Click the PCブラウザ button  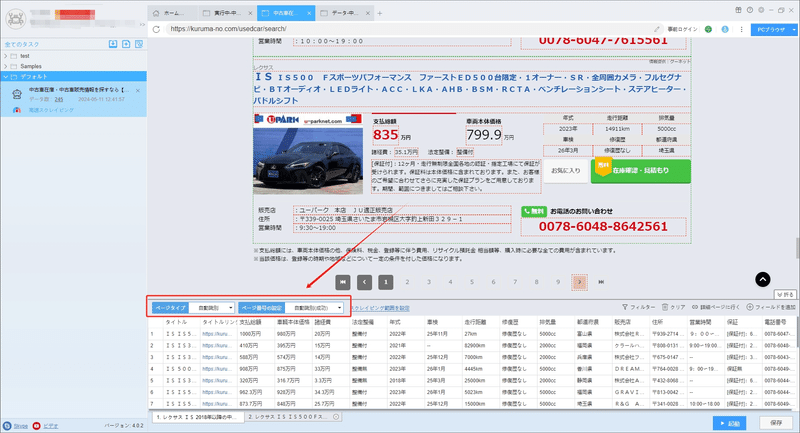coord(770,30)
